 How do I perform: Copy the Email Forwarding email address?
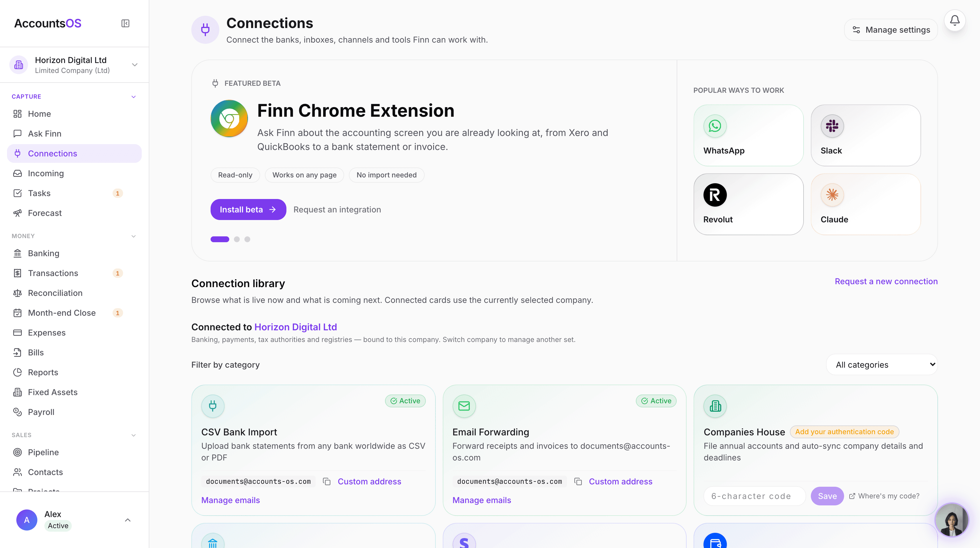coord(578,481)
